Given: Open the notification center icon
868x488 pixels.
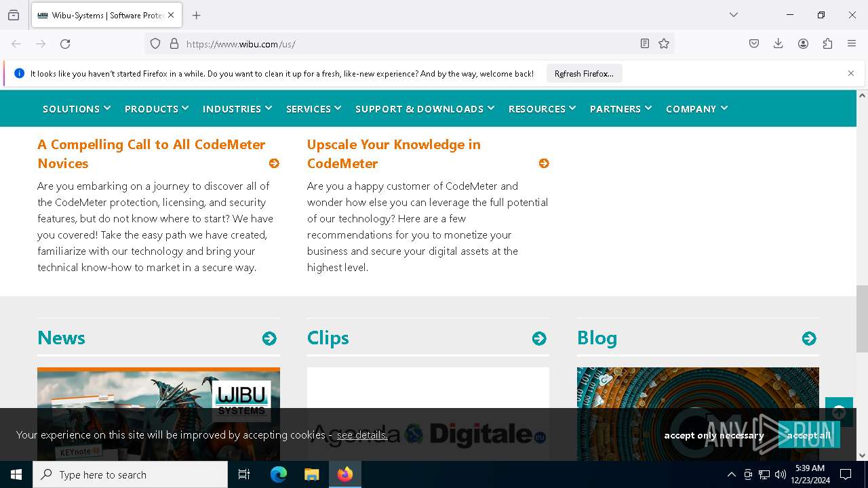Looking at the screenshot, I should [x=846, y=474].
